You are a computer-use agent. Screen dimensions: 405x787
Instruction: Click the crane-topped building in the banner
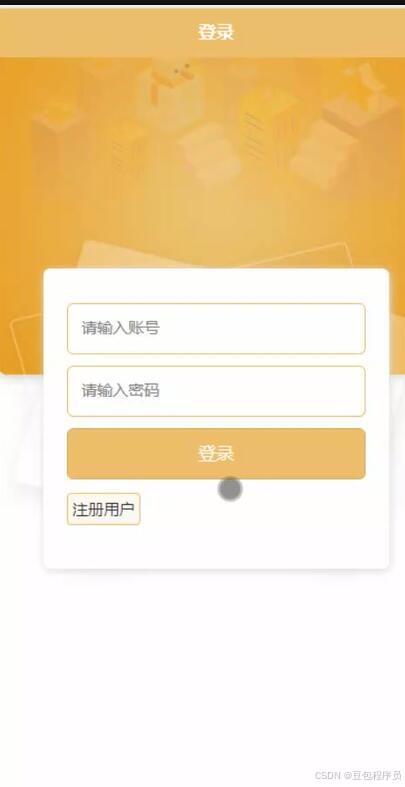(171, 93)
